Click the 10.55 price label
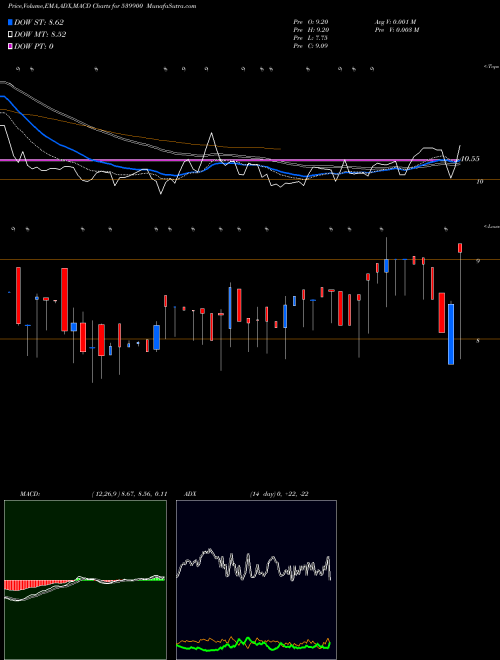Viewport: 500px width, 660px height. point(470,159)
